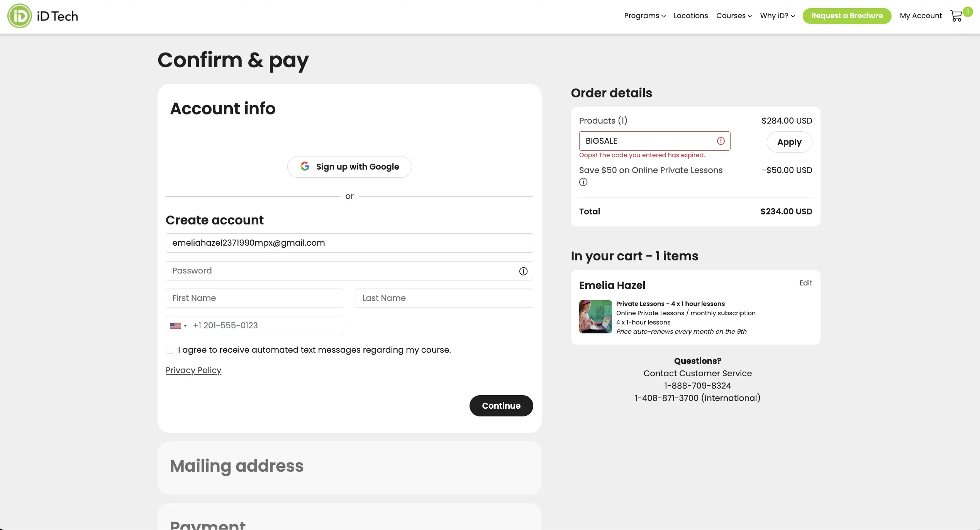Open the Privacy Policy link
This screenshot has height=530, width=980.
pyautogui.click(x=193, y=370)
